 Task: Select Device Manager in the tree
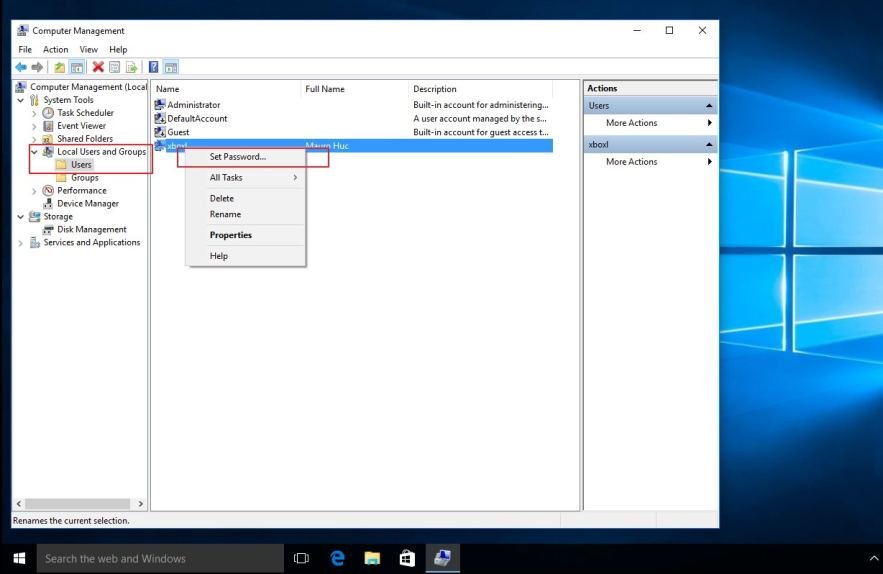click(87, 203)
